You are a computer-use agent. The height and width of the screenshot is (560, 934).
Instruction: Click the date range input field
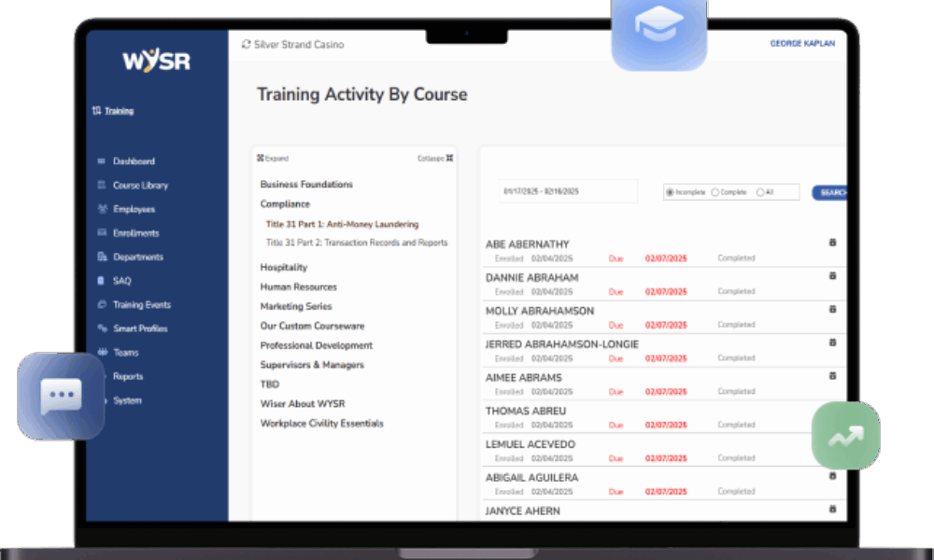[568, 191]
